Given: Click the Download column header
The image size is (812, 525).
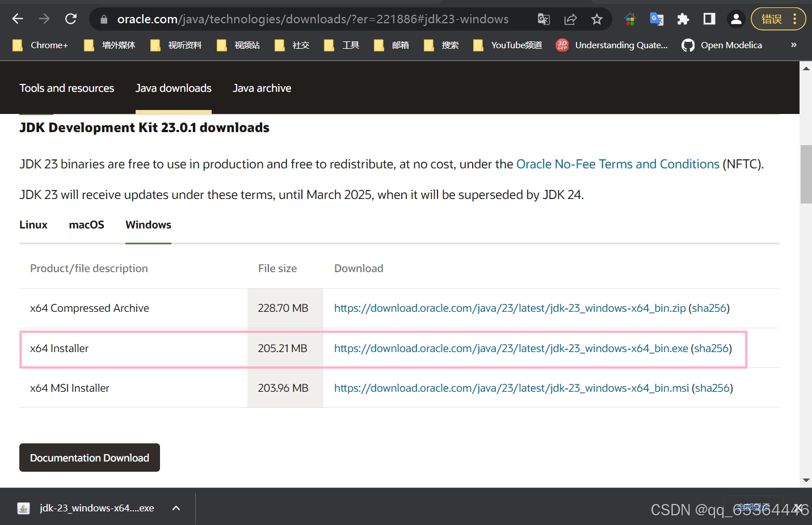Looking at the screenshot, I should (359, 269).
